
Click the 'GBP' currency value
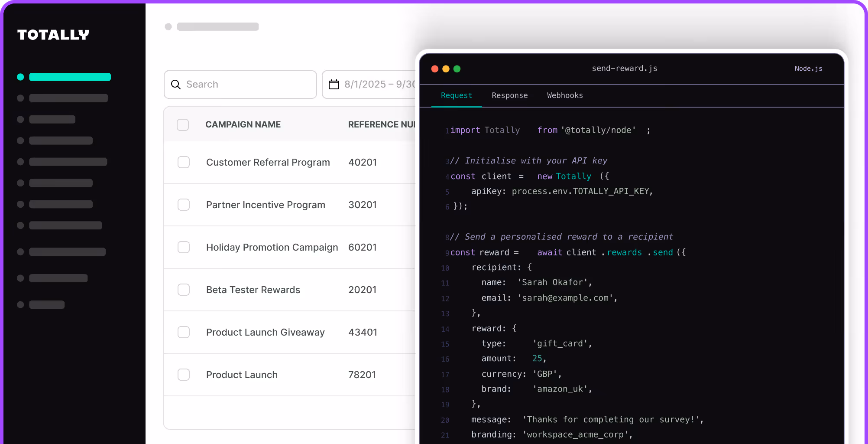coord(545,374)
